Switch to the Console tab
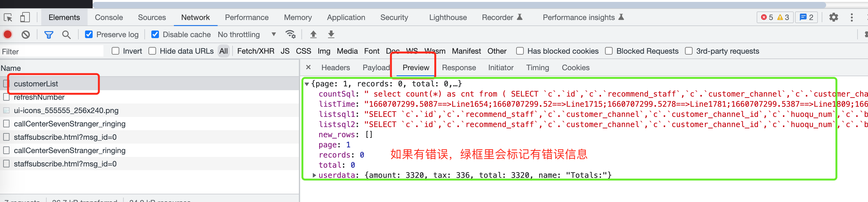868x202 pixels. click(x=109, y=17)
